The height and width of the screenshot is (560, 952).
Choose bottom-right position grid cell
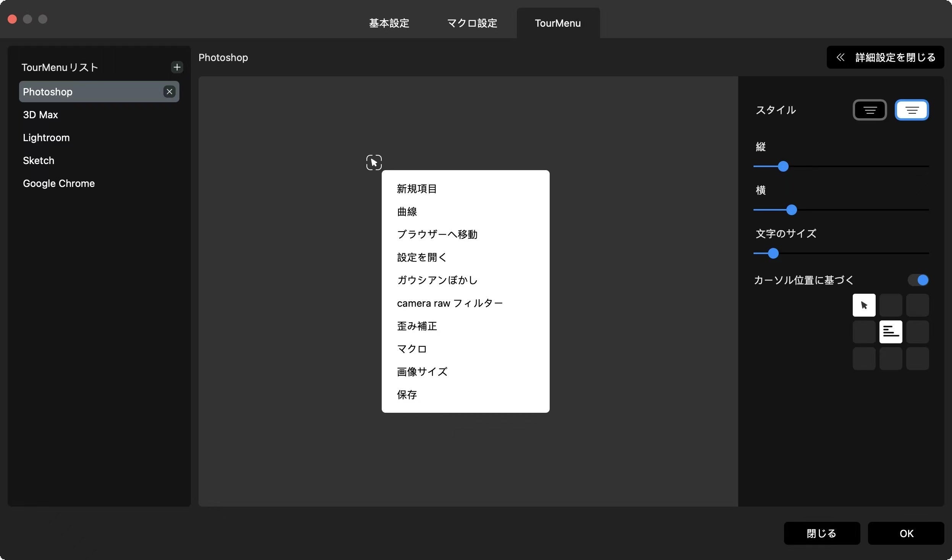(x=917, y=359)
